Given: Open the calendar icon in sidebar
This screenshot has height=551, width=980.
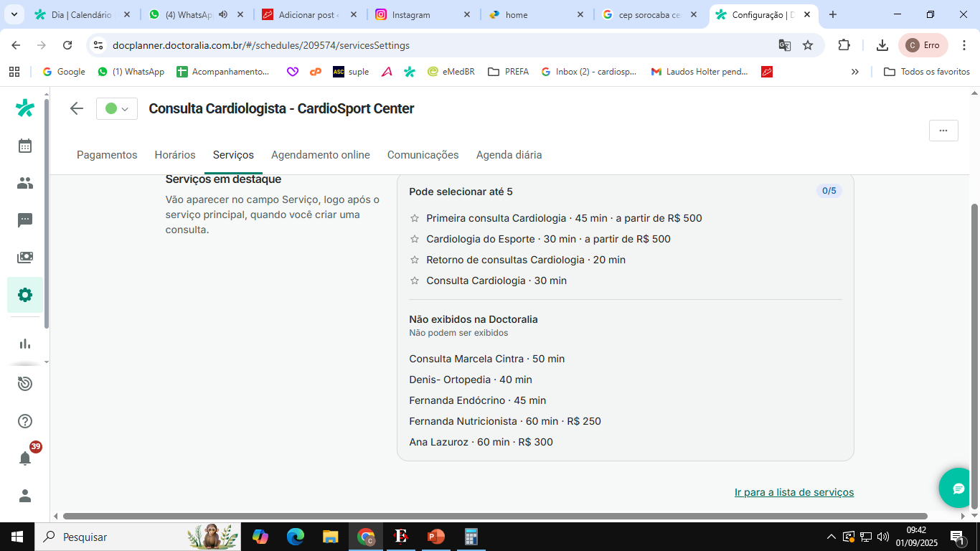Looking at the screenshot, I should [25, 146].
